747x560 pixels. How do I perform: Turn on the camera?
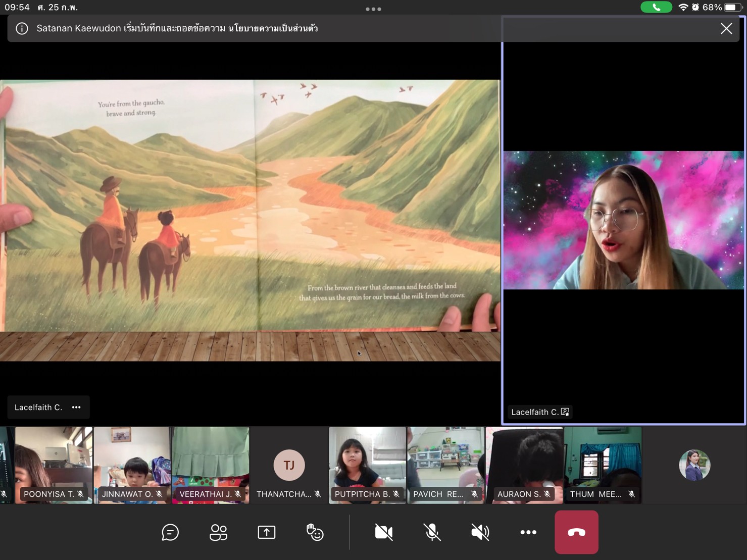[384, 532]
